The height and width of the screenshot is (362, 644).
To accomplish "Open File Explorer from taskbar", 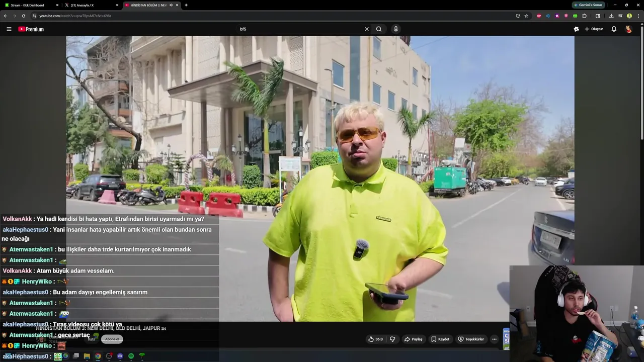I will (x=87, y=356).
